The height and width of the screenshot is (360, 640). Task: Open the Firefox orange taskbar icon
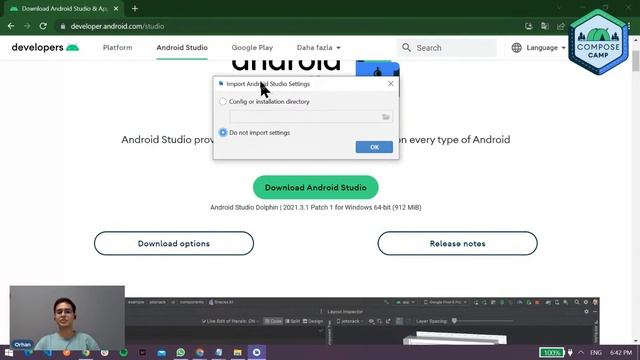67,352
